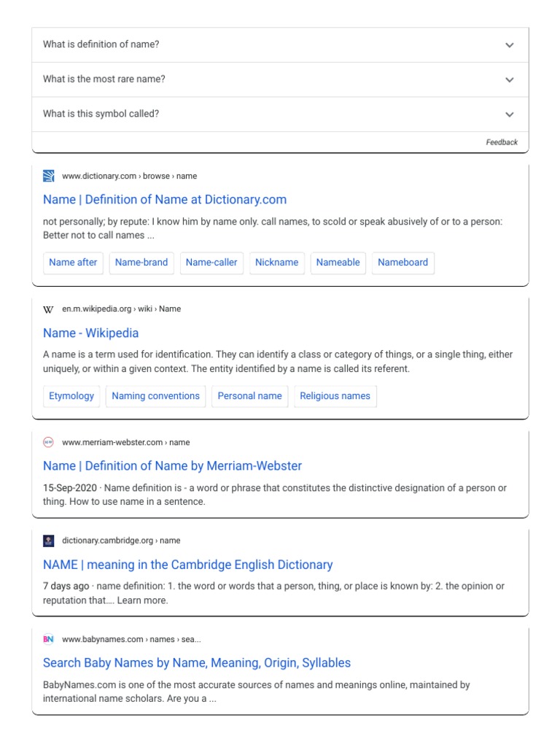This screenshot has width=560, height=747.
Task: Click the Merriam-Webster favicon icon
Action: point(49,442)
